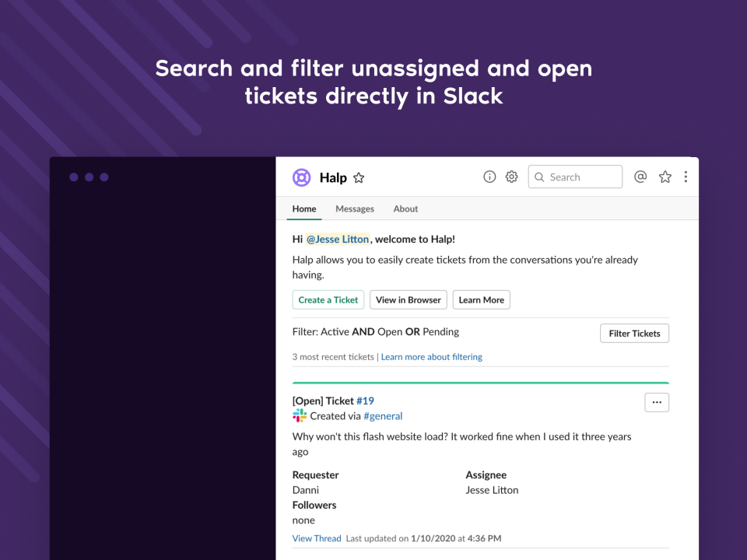Follow Learn more about filtering link
The width and height of the screenshot is (747, 560).
[x=432, y=357]
